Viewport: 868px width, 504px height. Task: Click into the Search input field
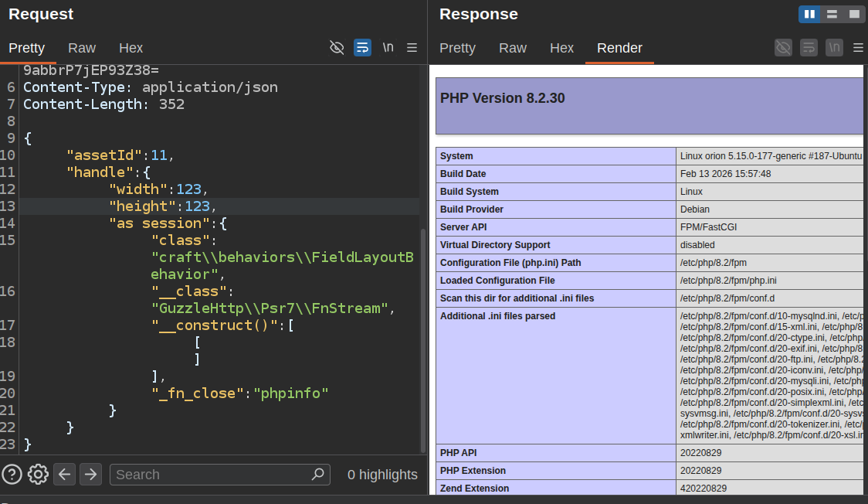tap(210, 475)
